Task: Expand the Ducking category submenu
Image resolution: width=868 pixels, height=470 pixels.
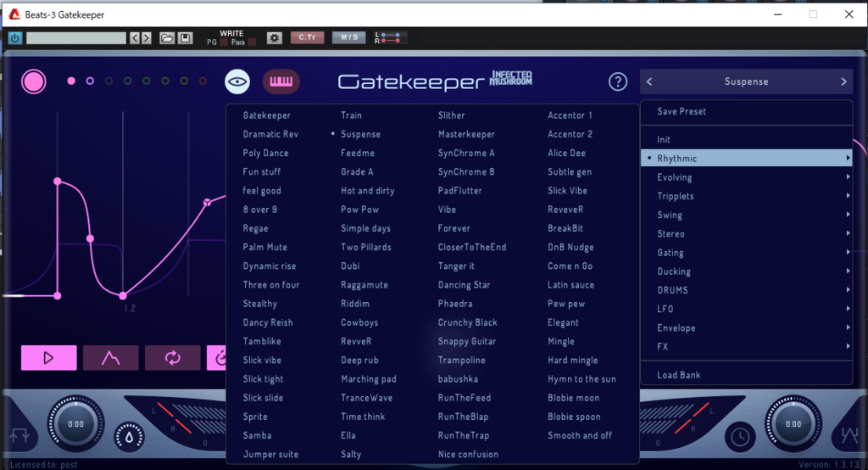Action: [746, 271]
